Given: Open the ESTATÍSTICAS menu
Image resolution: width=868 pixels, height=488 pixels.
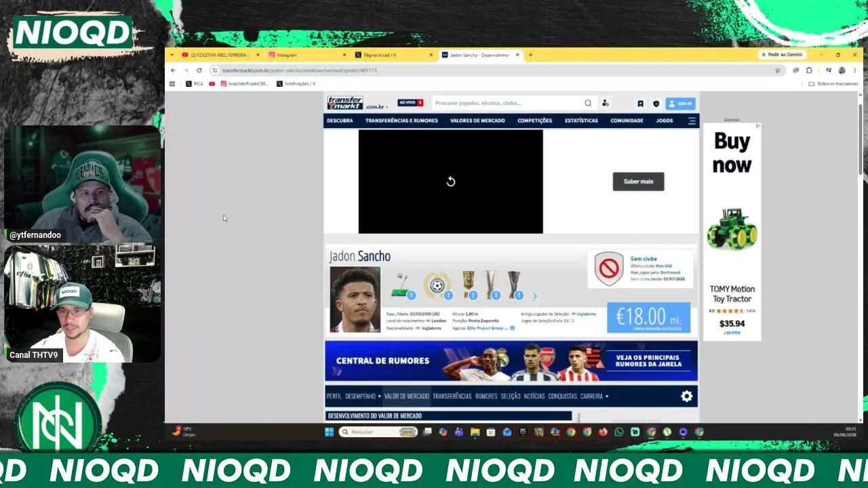Looking at the screenshot, I should coord(581,121).
